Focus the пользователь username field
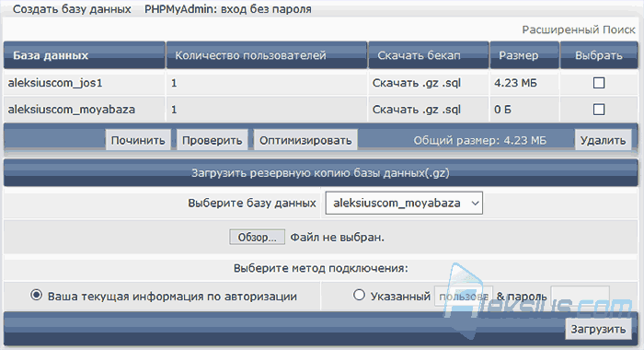Screen dimensions: 644x350 [x=464, y=297]
